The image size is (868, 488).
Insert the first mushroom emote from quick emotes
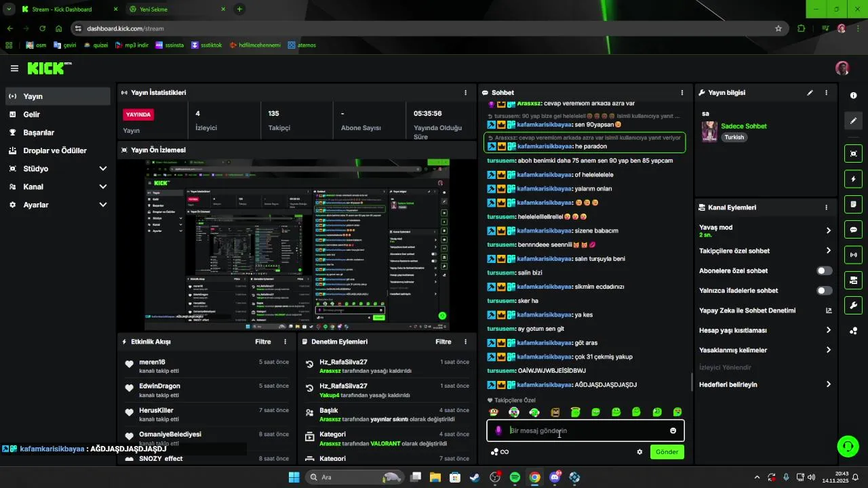tap(494, 412)
